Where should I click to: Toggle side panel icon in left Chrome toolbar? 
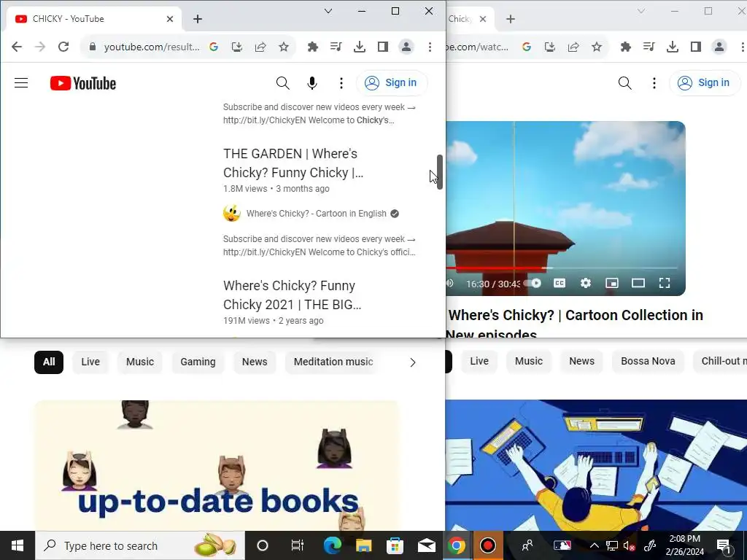click(383, 47)
